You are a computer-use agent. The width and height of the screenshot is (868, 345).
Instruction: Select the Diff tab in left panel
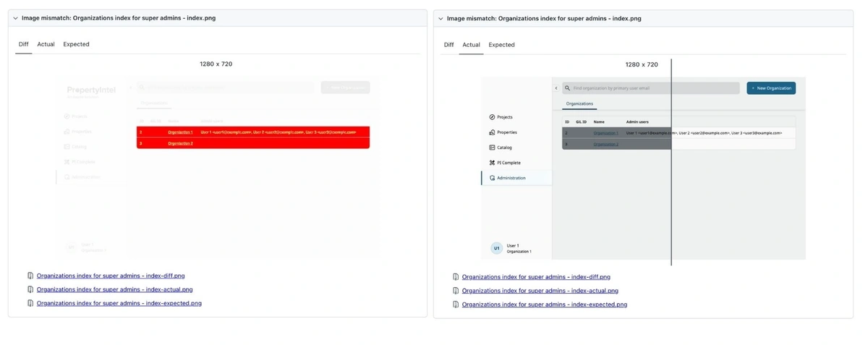(x=24, y=44)
